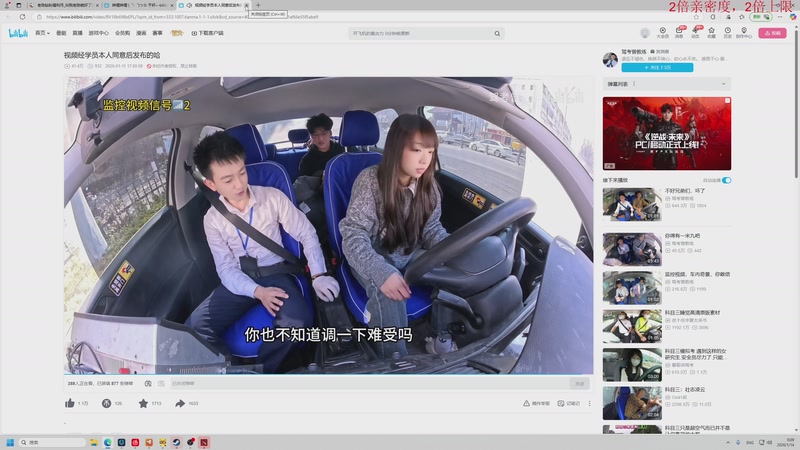Open the 你得有一米九吧 video title
The width and height of the screenshot is (800, 450).
pyautogui.click(x=682, y=236)
